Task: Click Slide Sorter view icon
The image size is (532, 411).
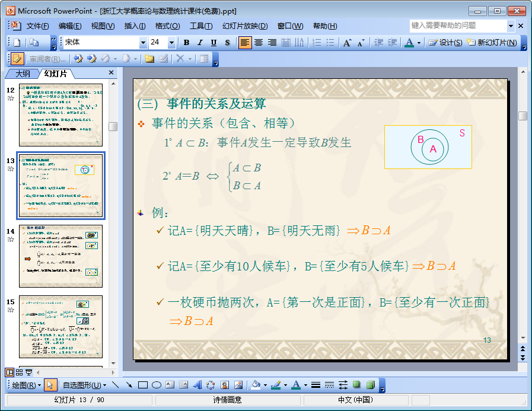Action: 20,372
